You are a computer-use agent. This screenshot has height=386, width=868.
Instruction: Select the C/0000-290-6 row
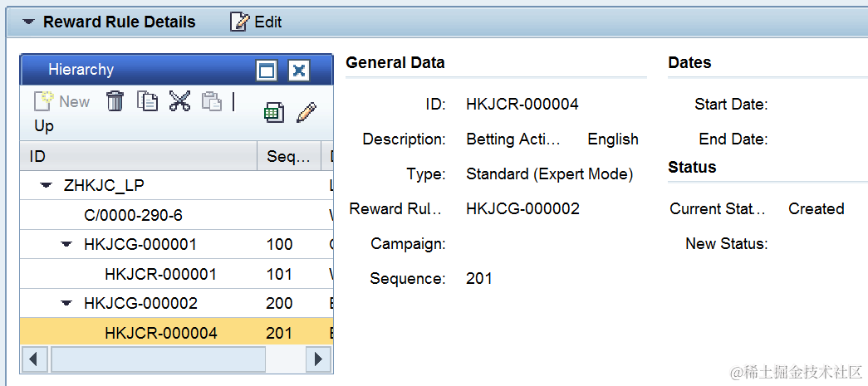pyautogui.click(x=176, y=215)
